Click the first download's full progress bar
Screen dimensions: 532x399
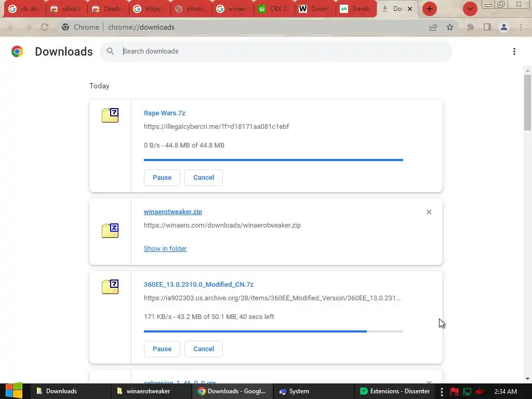point(273,160)
